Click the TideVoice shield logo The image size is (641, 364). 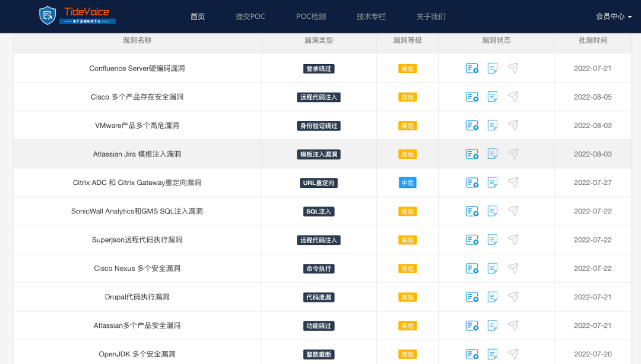(47, 15)
